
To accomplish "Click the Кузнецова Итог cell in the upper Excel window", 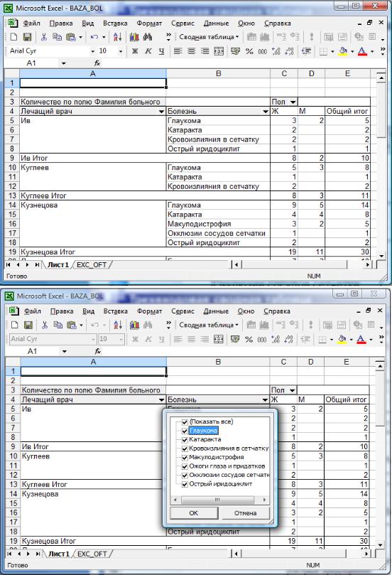I will click(93, 252).
